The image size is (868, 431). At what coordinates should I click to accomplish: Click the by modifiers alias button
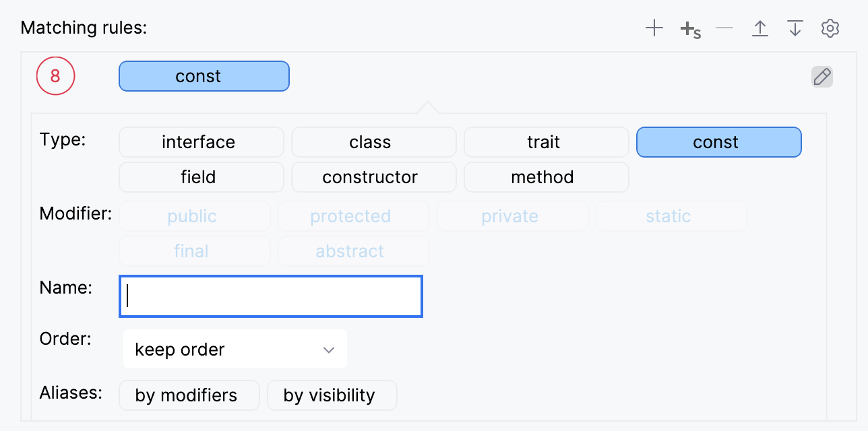click(x=189, y=395)
